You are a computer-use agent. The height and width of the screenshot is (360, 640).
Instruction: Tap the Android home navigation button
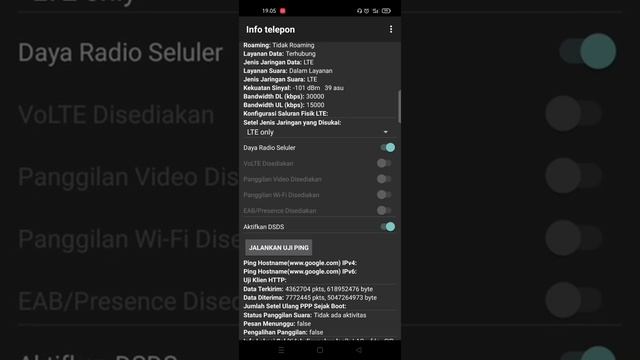point(320,350)
